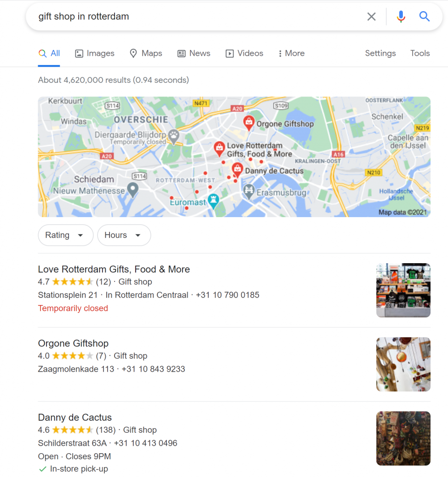The width and height of the screenshot is (448, 477).
Task: Click the Erasmusbrug bridge map marker
Action: pyautogui.click(x=249, y=191)
